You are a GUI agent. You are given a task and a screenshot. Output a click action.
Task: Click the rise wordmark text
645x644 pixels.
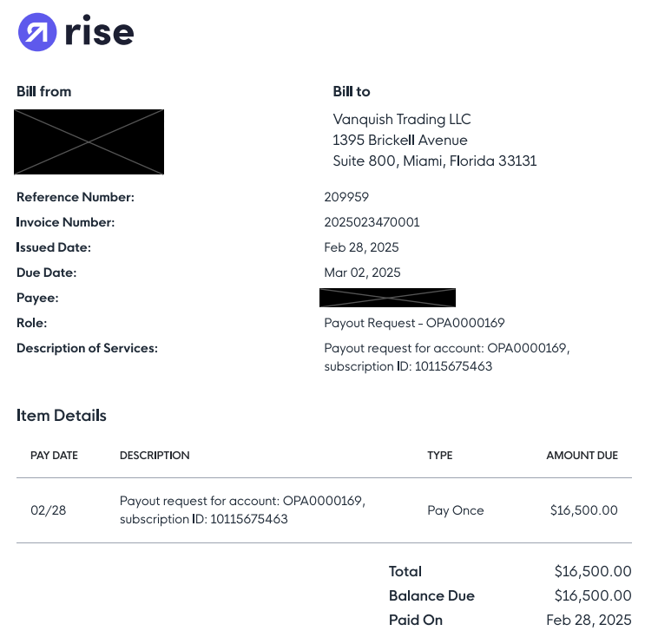coord(98,33)
